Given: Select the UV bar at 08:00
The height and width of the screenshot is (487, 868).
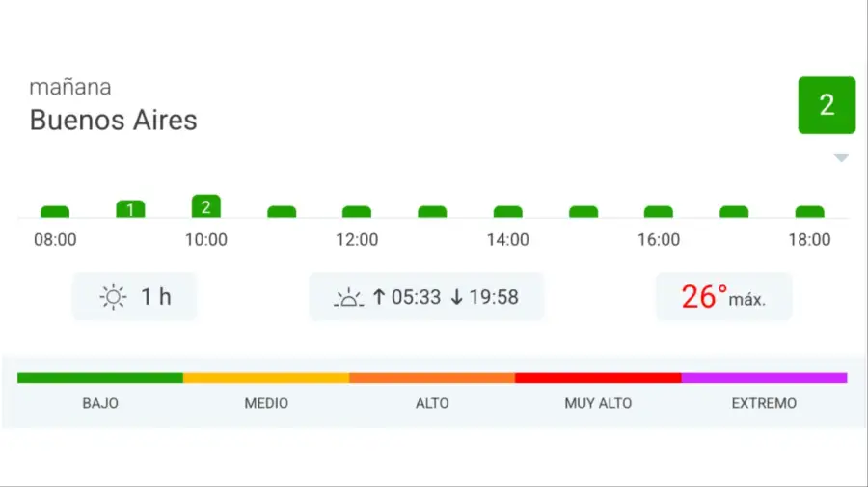Looking at the screenshot, I should click(x=55, y=212).
